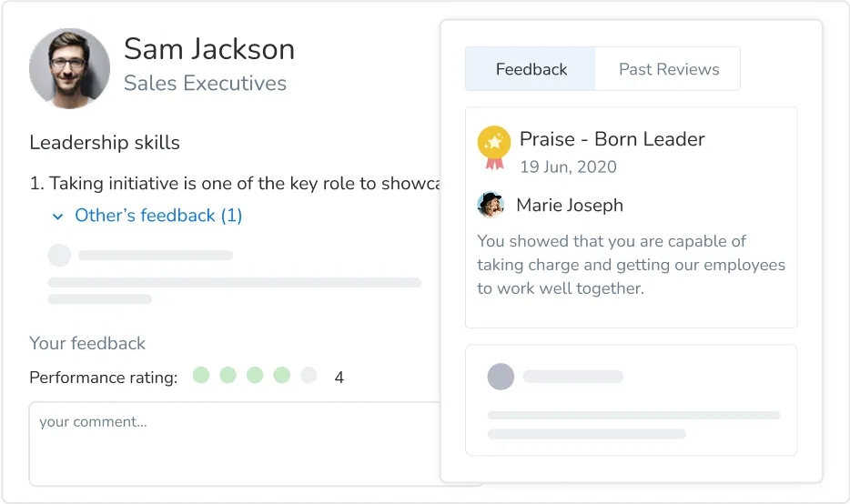This screenshot has width=850, height=504.
Task: Open the Other's feedback (1) link
Action: click(158, 216)
